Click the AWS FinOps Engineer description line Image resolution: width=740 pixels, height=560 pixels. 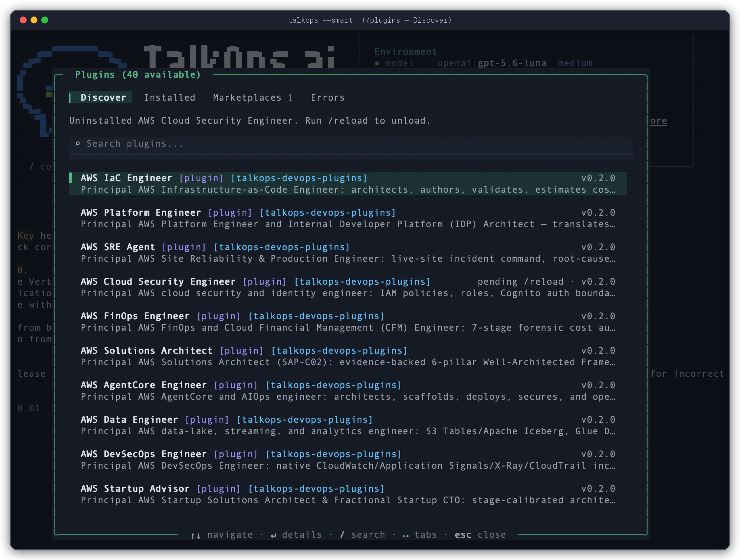pyautogui.click(x=348, y=327)
